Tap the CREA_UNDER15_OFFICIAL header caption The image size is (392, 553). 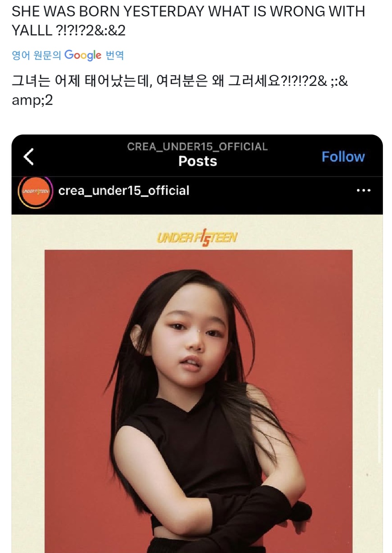pos(197,147)
